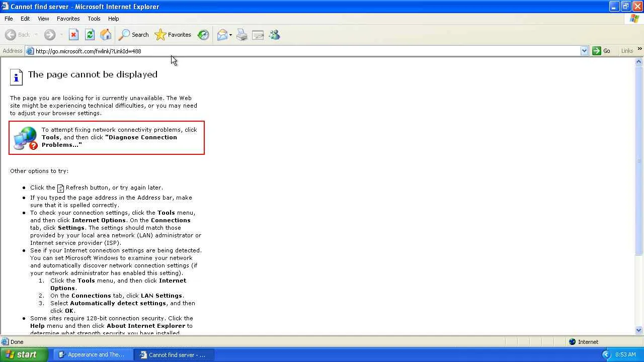Click the Internet Explorer icon in the title bar
This screenshot has height=362, width=644.
[x=5, y=7]
